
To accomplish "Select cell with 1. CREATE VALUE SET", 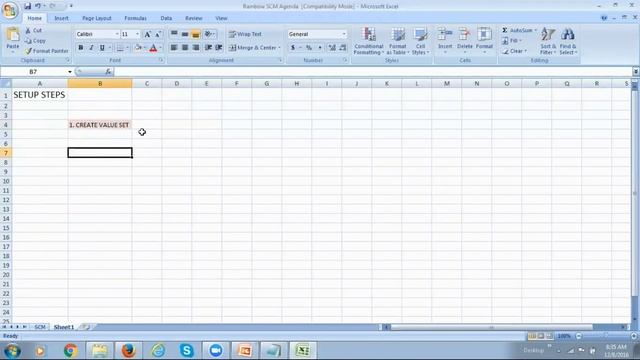I will [x=100, y=125].
